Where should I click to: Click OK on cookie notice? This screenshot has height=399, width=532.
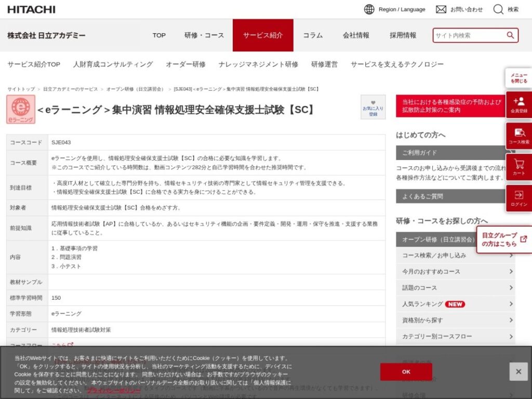tap(406, 372)
